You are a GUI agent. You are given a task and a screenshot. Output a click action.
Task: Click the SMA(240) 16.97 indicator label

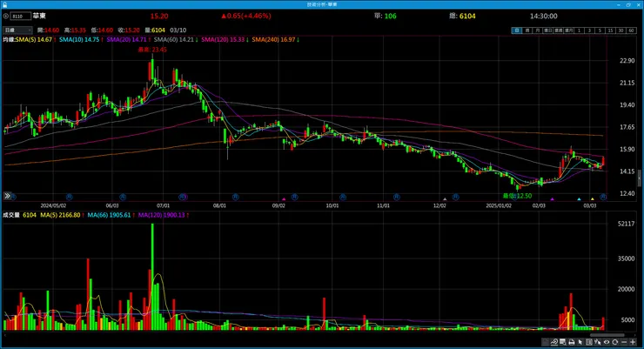tap(273, 40)
